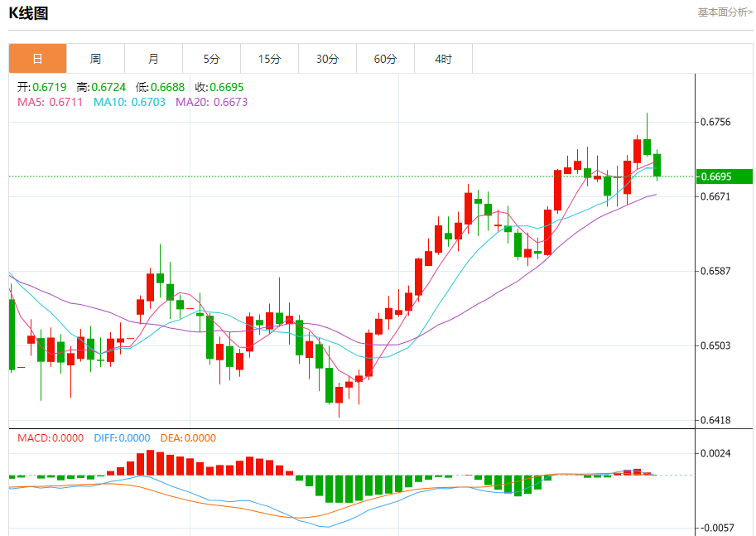Select the 15分 timeframe tab
Screen dimensions: 756x536
(x=269, y=59)
